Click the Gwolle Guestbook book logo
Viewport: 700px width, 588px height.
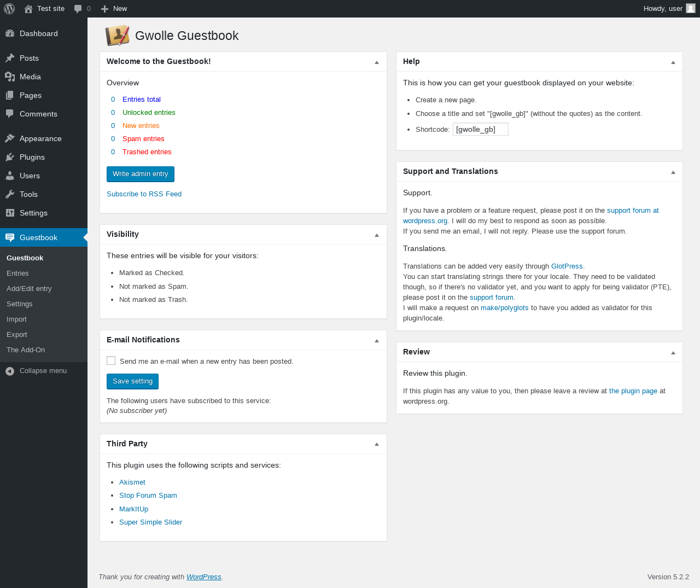(117, 36)
